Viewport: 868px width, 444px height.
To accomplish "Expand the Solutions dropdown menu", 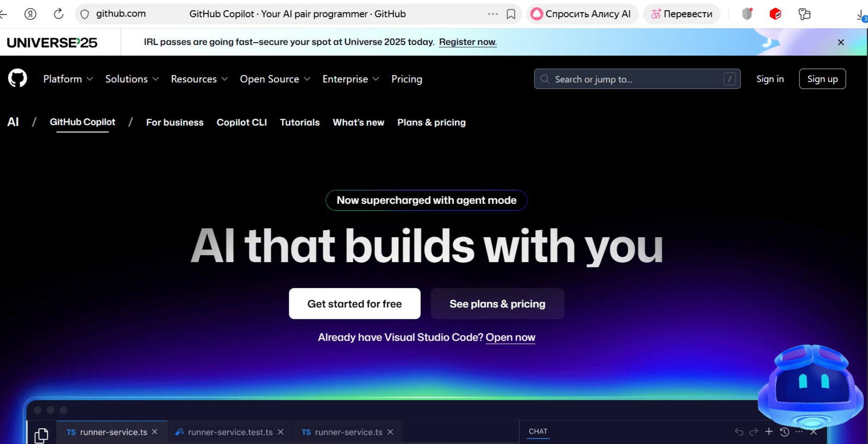I will 132,79.
